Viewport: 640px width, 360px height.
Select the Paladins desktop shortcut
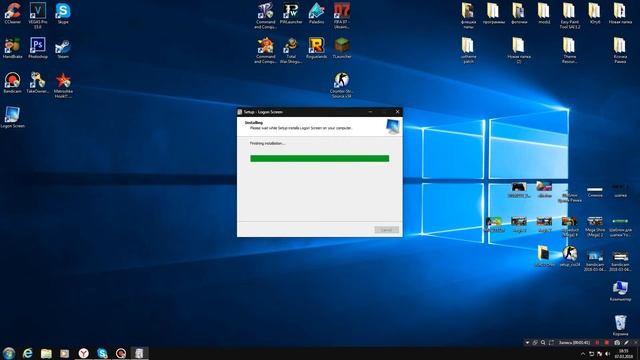click(x=316, y=13)
